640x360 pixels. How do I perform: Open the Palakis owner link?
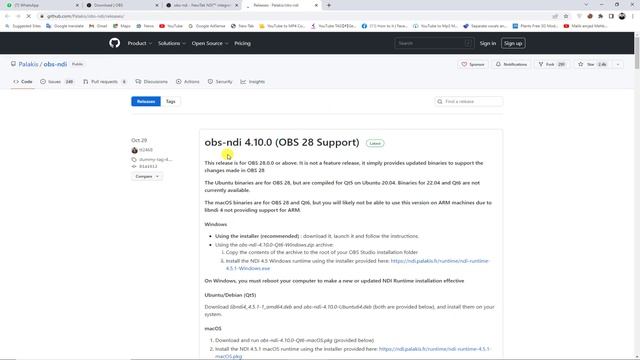click(x=28, y=64)
